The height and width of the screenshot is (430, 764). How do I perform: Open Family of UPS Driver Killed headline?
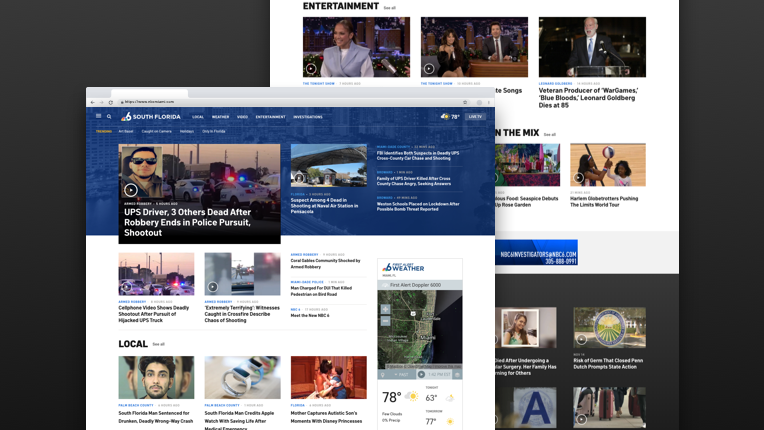pyautogui.click(x=413, y=181)
